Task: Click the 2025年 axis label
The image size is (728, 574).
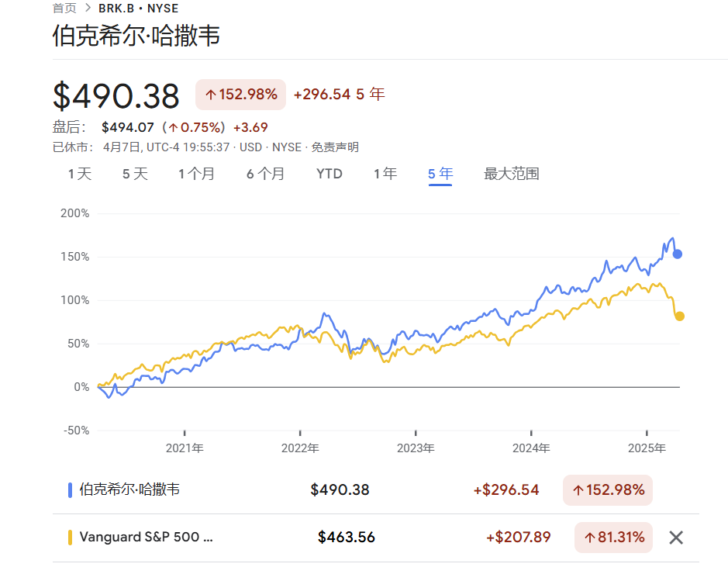Action: point(647,448)
